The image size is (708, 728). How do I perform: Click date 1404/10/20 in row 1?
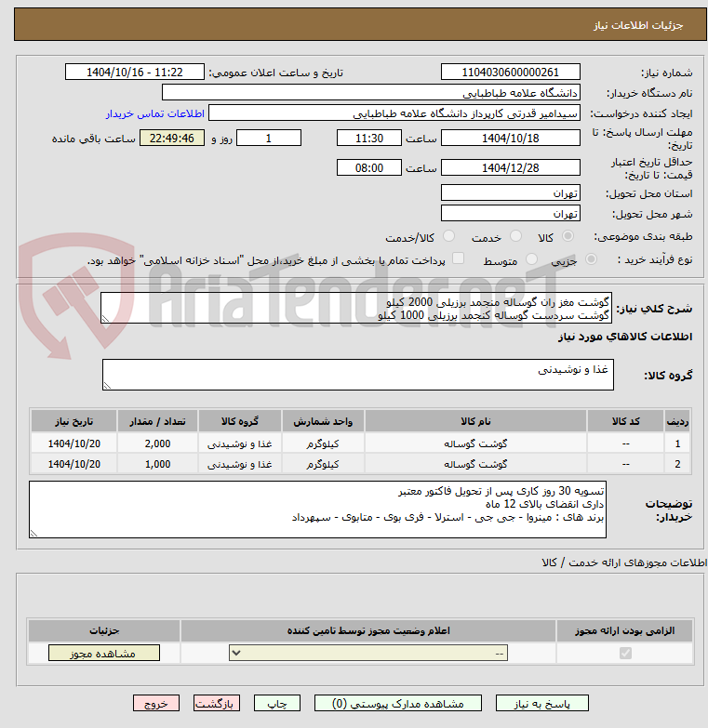73,443
